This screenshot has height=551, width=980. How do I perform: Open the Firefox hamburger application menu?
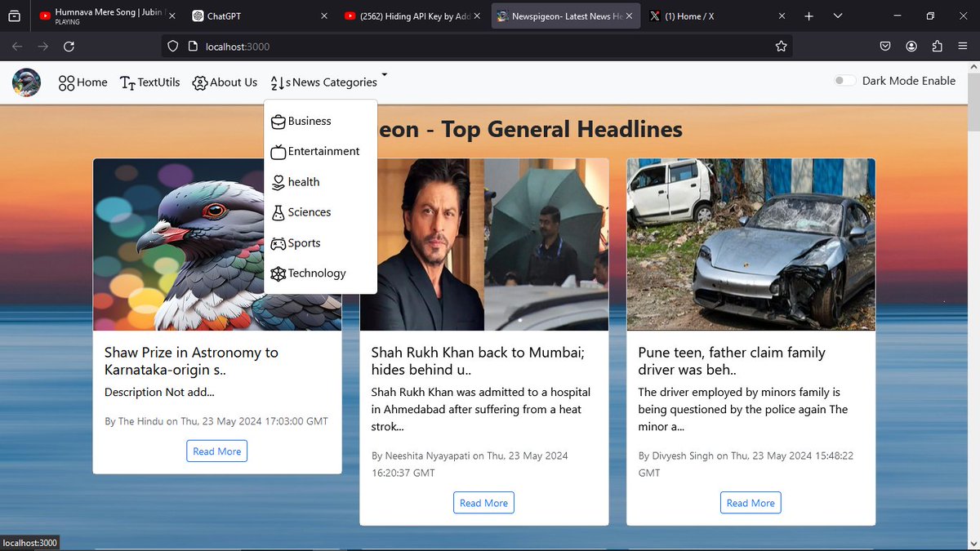pos(963,47)
